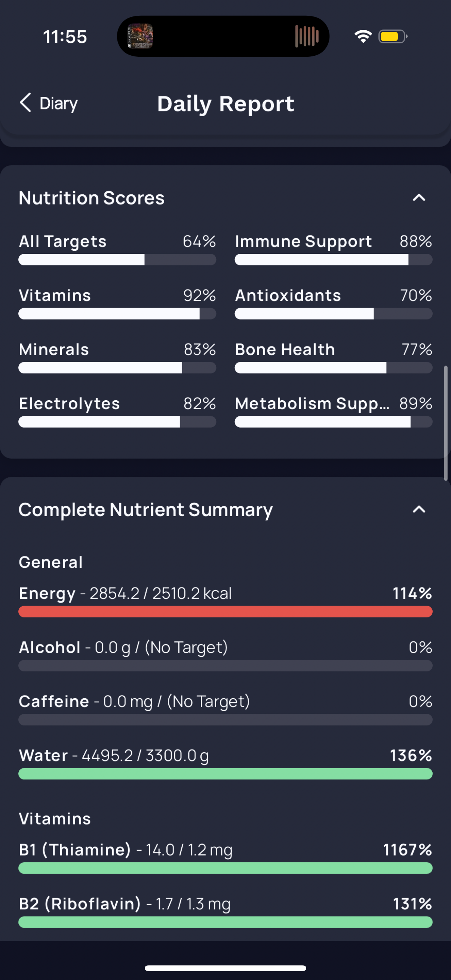Open the Minerals score row
Screen dimensions: 451x980
(117, 357)
